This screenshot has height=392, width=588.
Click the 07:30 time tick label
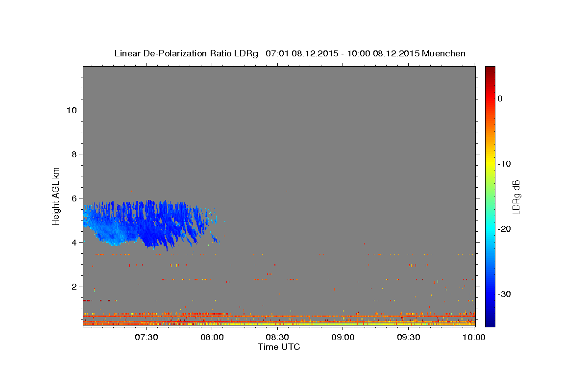(x=146, y=337)
